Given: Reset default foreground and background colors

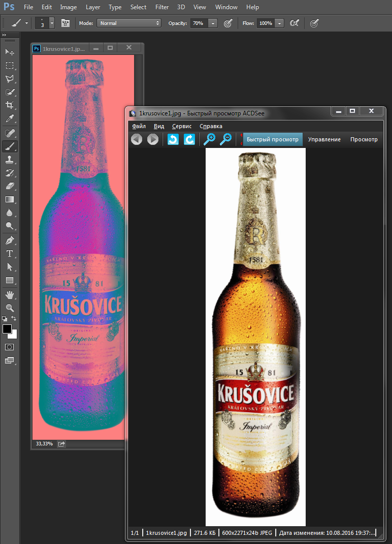Looking at the screenshot, I should (x=5, y=318).
